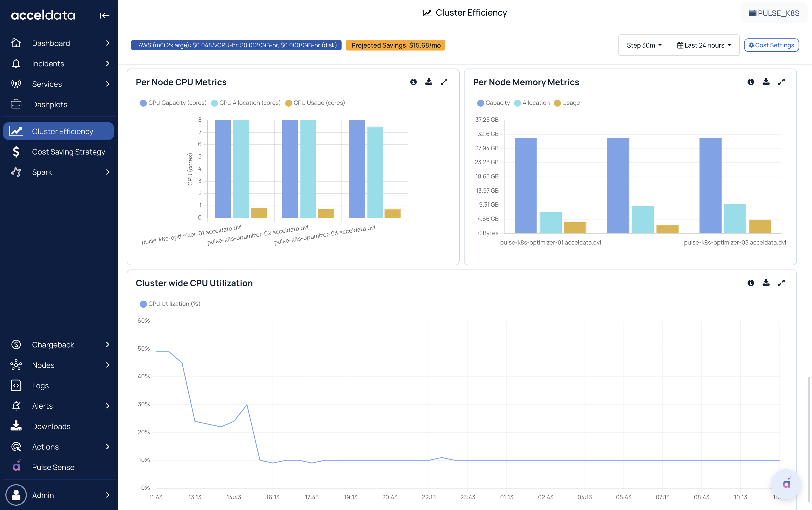Toggle the memory Allocation legend series
This screenshot has height=510, width=812.
(532, 103)
